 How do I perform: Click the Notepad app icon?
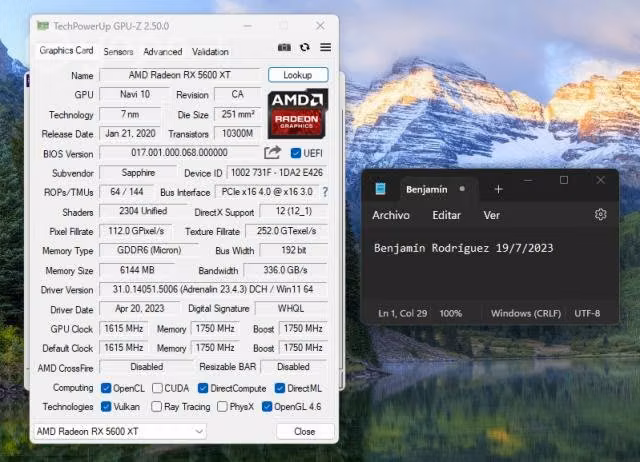click(380, 189)
